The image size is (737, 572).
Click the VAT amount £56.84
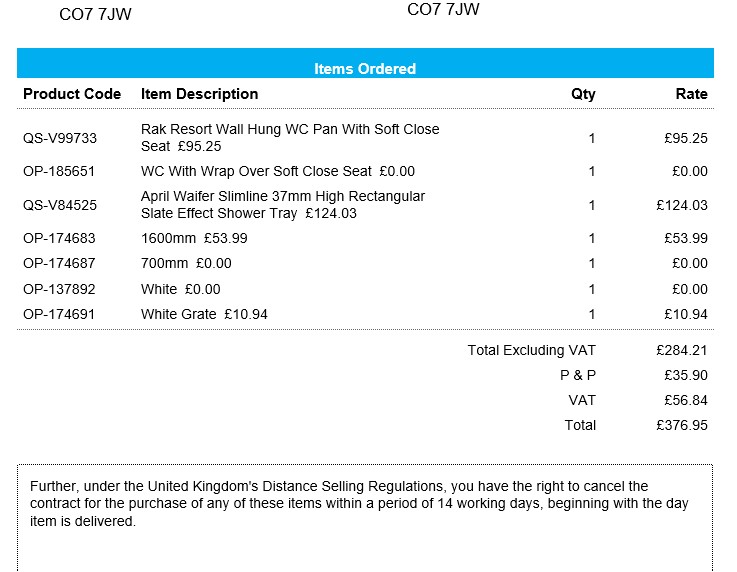685,400
